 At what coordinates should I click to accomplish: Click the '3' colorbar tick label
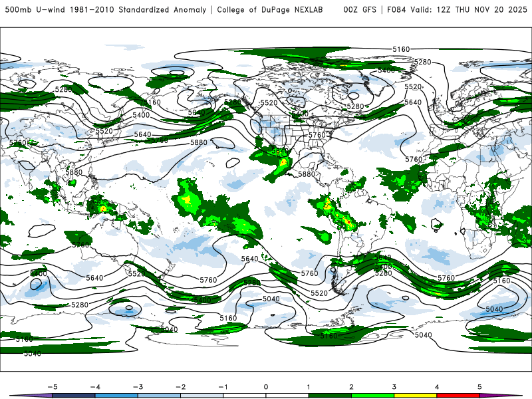(394, 387)
